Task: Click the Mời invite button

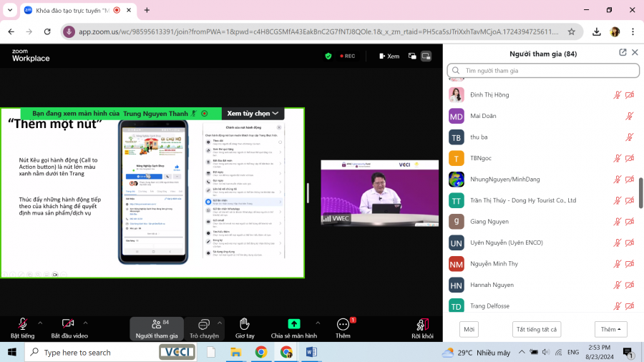Action: tap(469, 329)
